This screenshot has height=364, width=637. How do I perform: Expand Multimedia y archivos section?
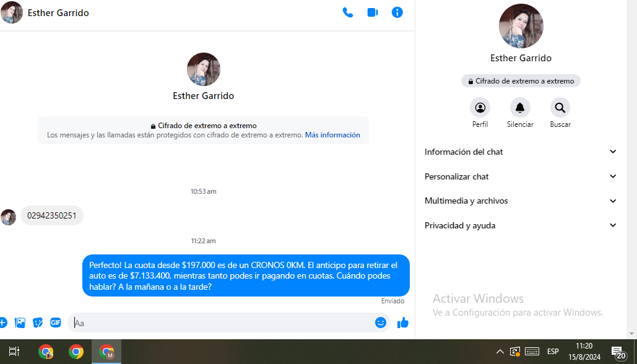[520, 201]
